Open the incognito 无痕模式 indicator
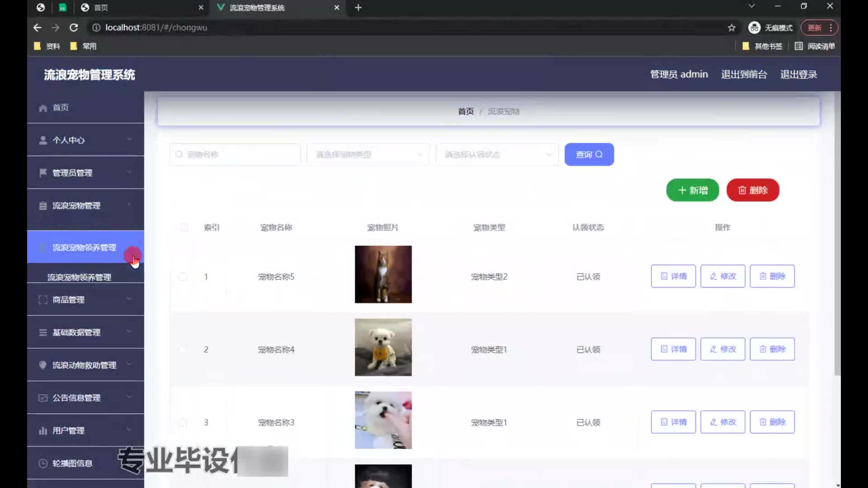 (770, 28)
